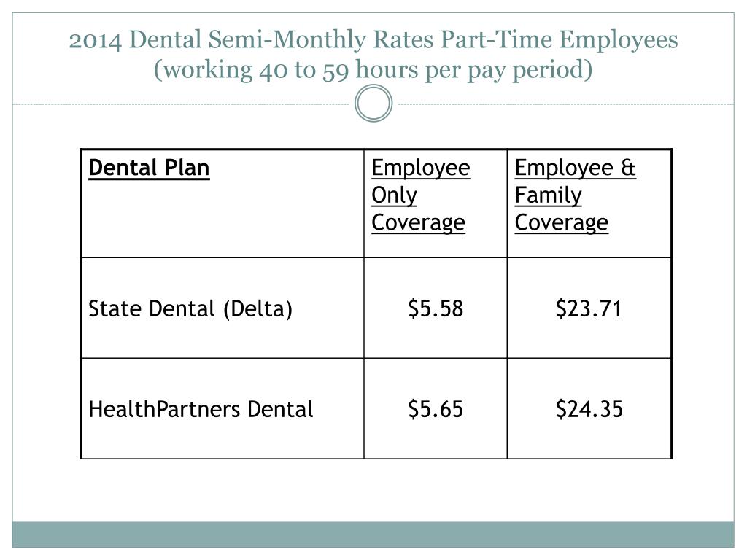Select the Employee Only Coverage header

pos(420,195)
